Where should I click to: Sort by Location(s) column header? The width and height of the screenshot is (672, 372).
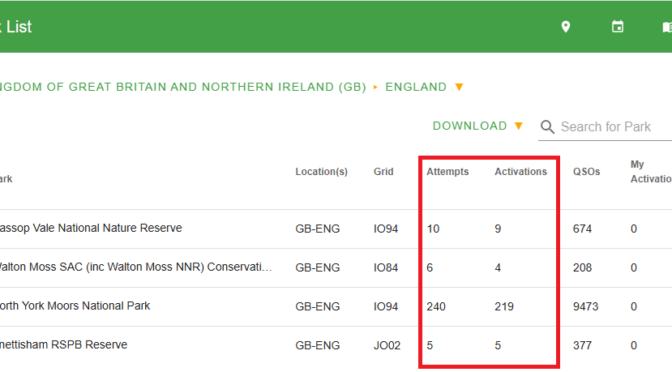click(x=321, y=171)
